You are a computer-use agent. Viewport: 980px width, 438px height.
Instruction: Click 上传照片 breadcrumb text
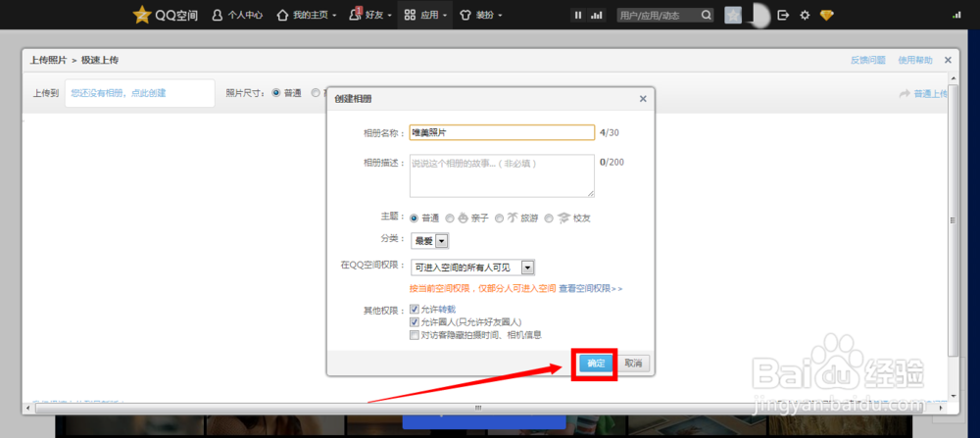[47, 60]
